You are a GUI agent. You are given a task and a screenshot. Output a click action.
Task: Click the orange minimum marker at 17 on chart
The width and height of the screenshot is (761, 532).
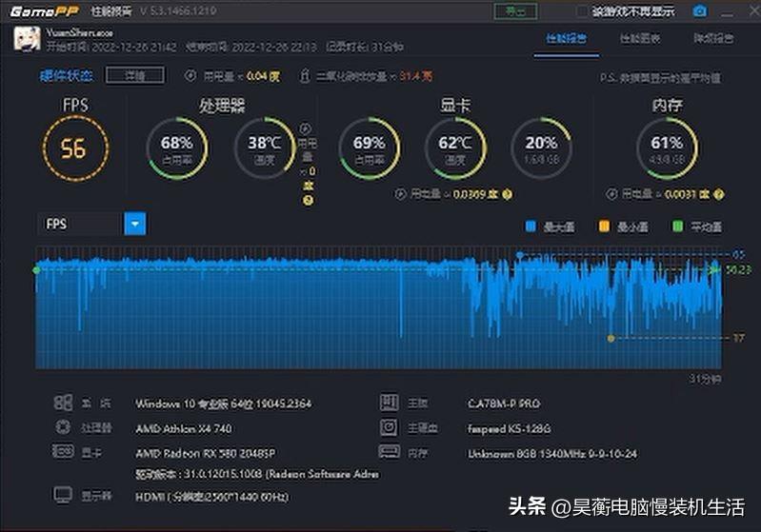(x=611, y=338)
